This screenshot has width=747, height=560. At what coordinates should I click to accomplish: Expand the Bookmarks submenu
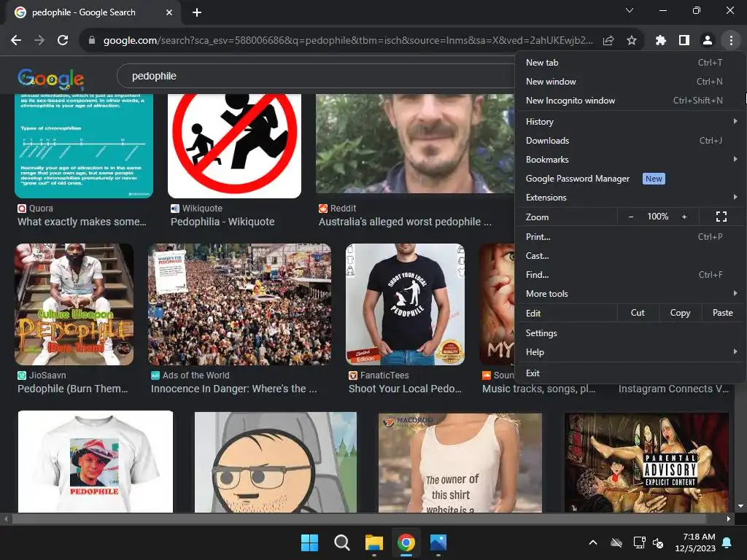click(630, 160)
